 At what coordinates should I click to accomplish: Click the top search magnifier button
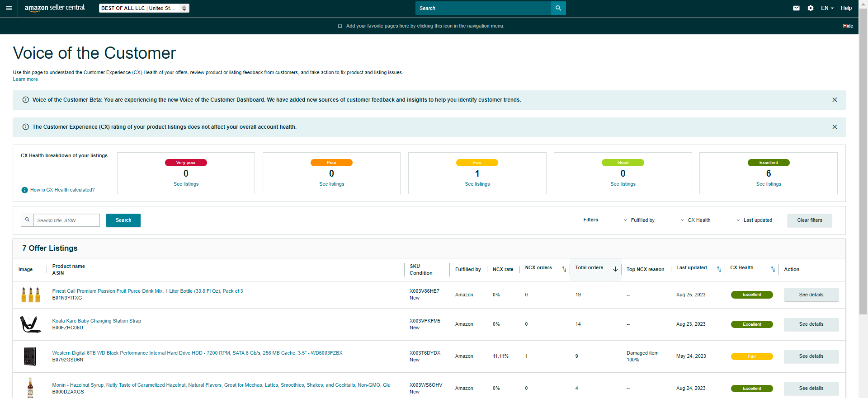[x=558, y=8]
